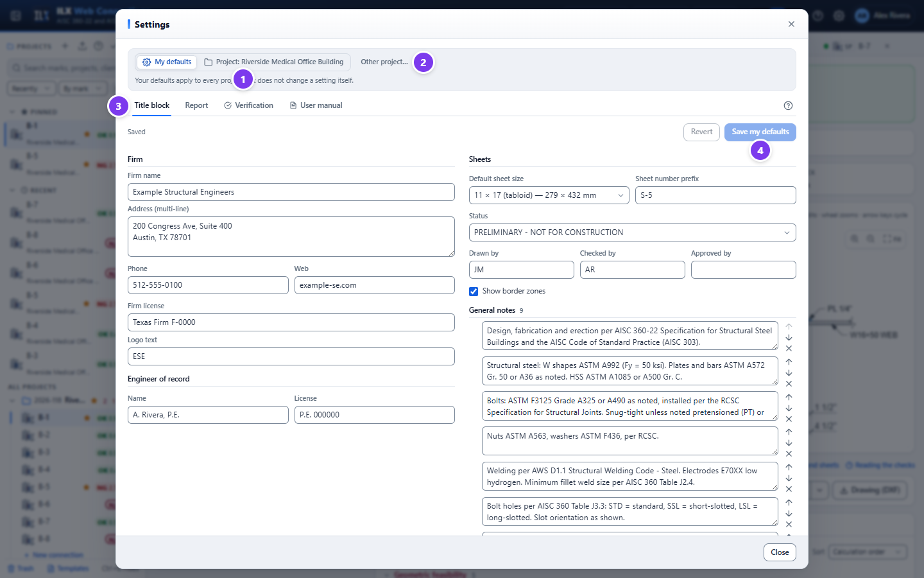
Task: Edit the Logo text field
Action: (x=291, y=356)
